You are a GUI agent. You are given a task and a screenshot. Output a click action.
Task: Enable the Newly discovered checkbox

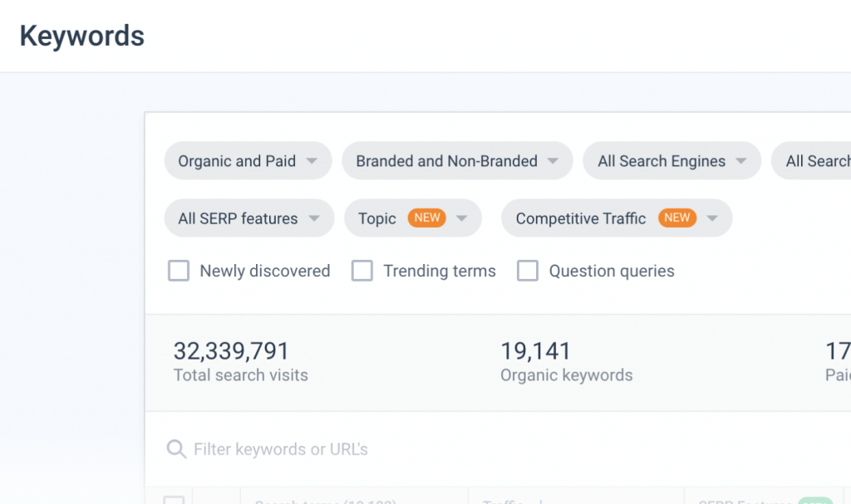pyautogui.click(x=179, y=271)
